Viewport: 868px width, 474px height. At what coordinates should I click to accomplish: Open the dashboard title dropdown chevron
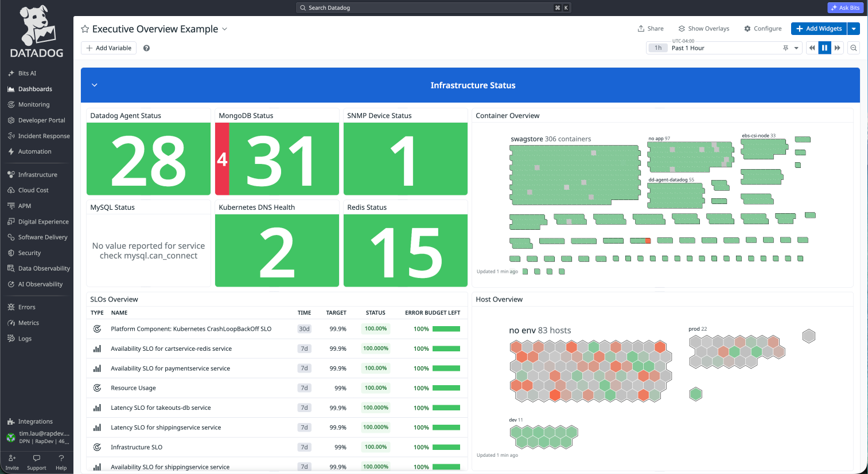(x=224, y=29)
